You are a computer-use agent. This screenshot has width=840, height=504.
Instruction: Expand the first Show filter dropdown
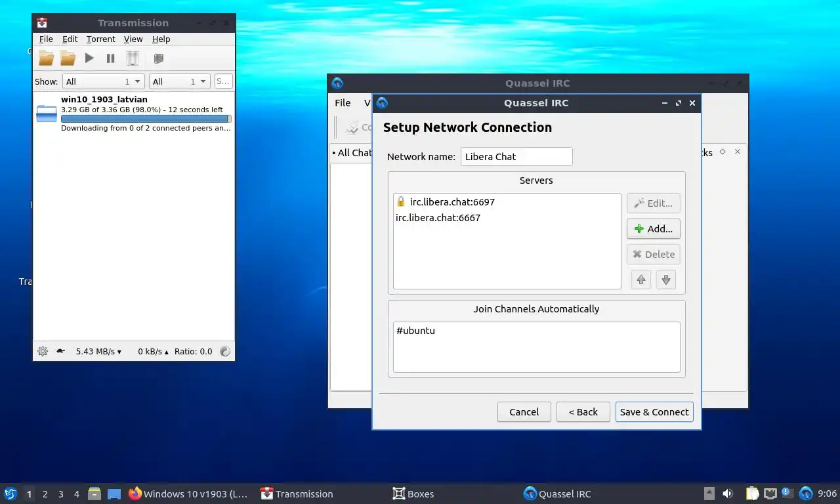click(104, 81)
